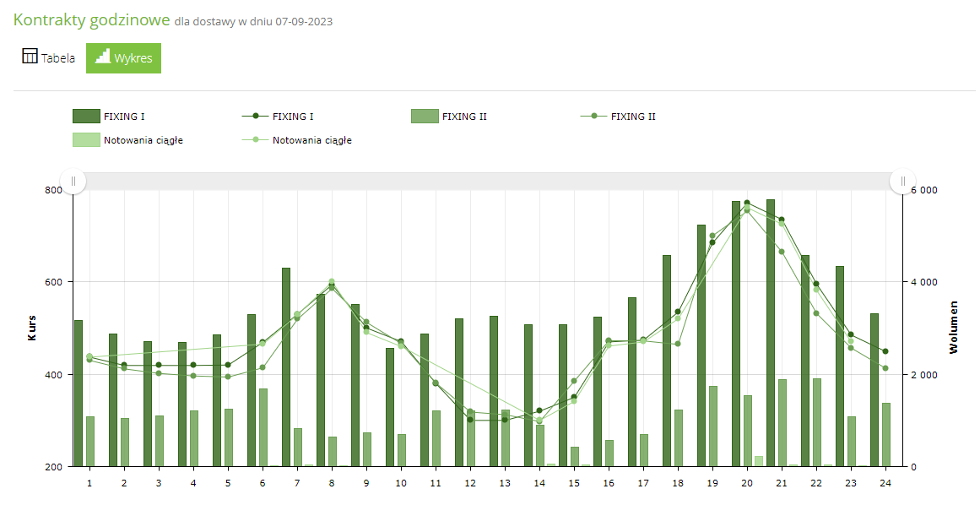Select the Wykres chart tab
This screenshot has height=505, width=980.
[x=123, y=58]
